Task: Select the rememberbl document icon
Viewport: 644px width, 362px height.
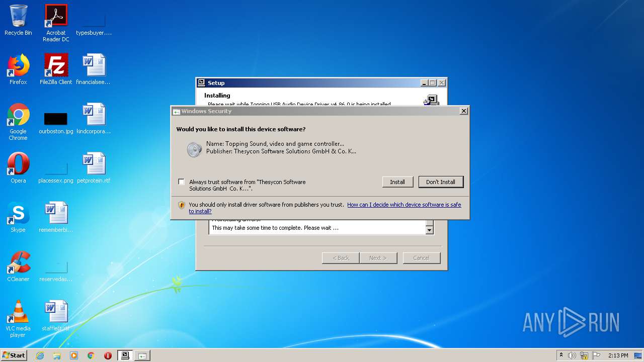Action: click(56, 217)
